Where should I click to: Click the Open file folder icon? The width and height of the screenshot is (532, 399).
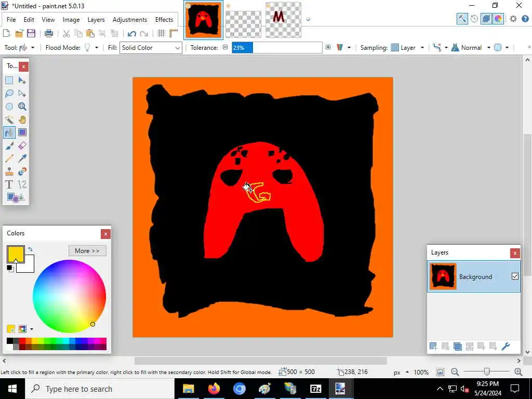pos(19,33)
